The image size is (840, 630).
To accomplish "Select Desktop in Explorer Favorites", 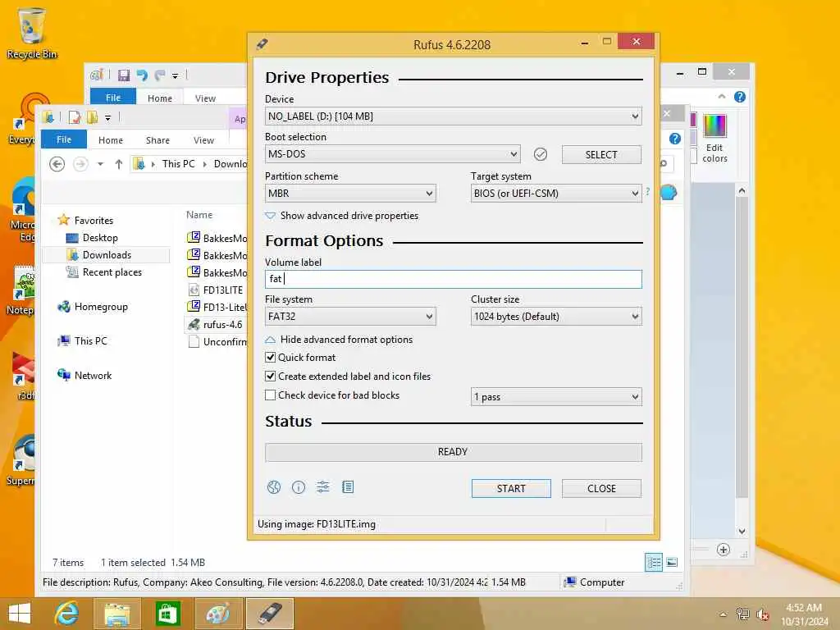I will pyautogui.click(x=99, y=238).
